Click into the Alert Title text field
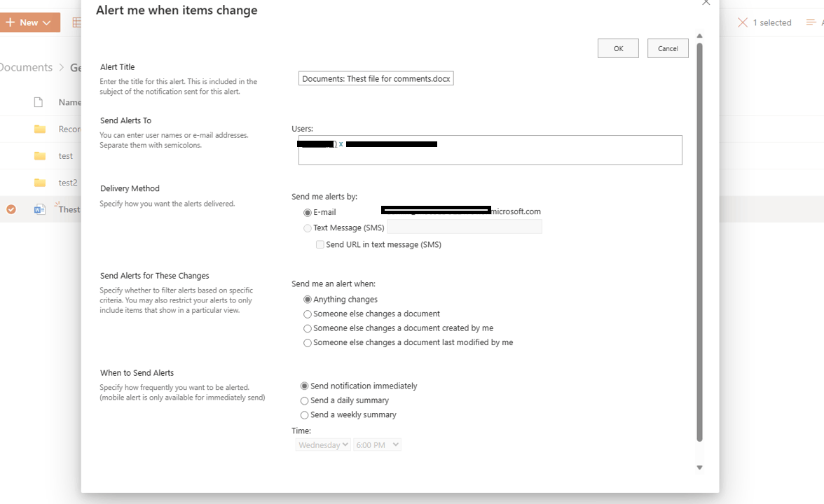 (x=376, y=78)
